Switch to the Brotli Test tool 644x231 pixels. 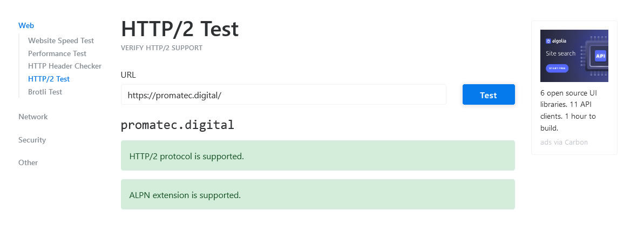[45, 92]
